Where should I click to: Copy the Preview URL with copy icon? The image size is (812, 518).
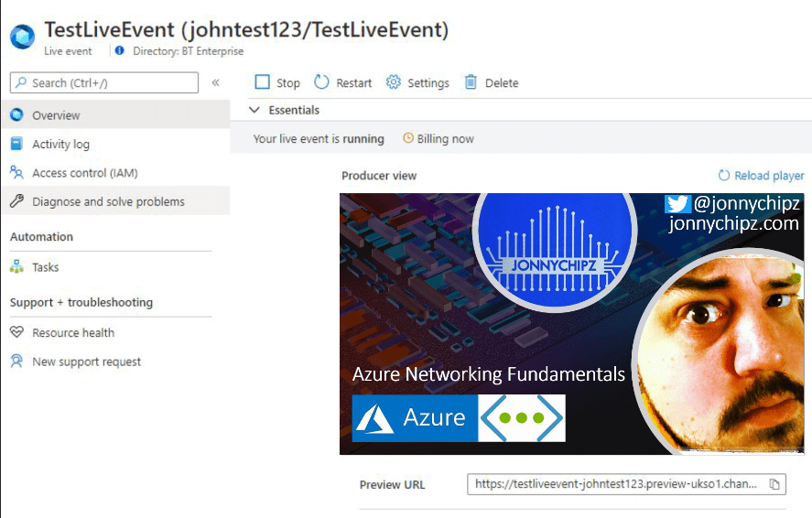(774, 484)
